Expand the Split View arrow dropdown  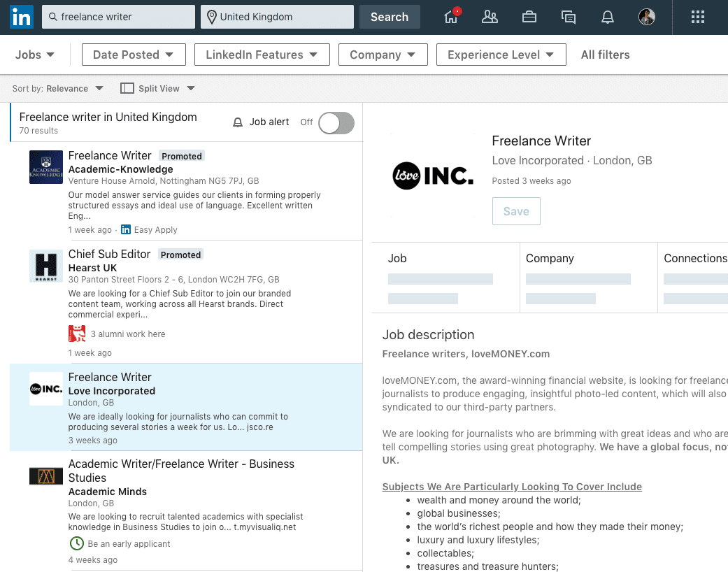pos(191,88)
